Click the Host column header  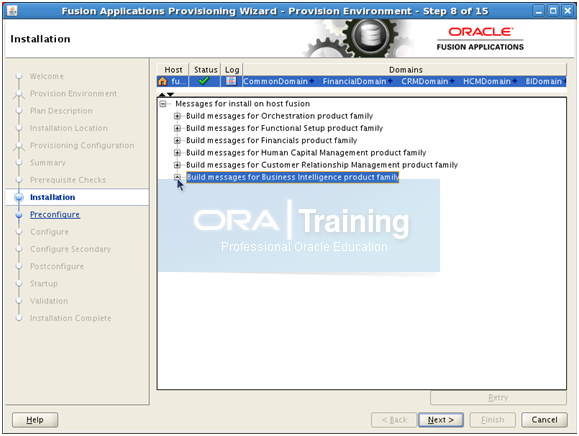pos(173,70)
